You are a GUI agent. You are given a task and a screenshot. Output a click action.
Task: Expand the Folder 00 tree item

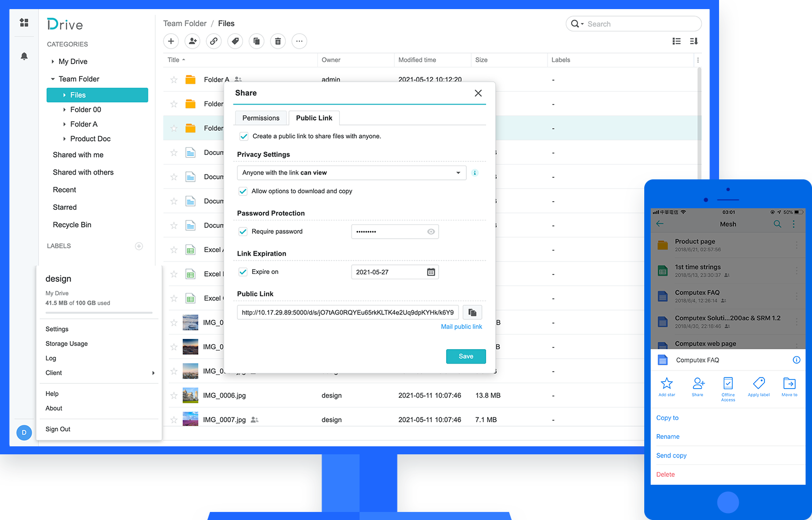[64, 109]
